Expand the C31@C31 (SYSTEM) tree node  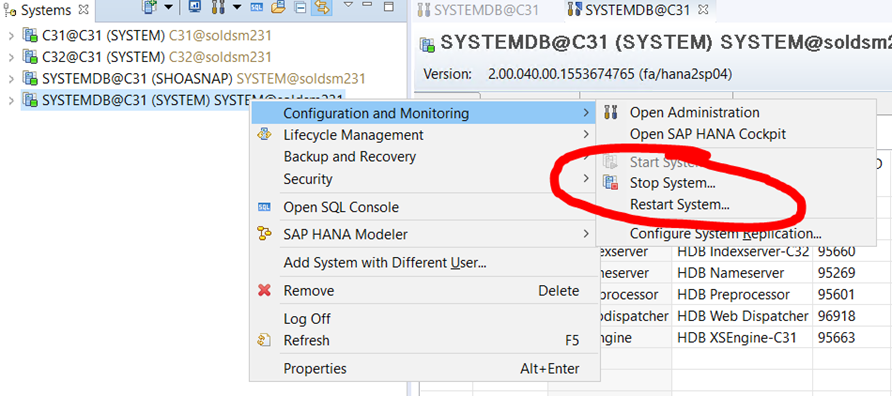pos(11,36)
